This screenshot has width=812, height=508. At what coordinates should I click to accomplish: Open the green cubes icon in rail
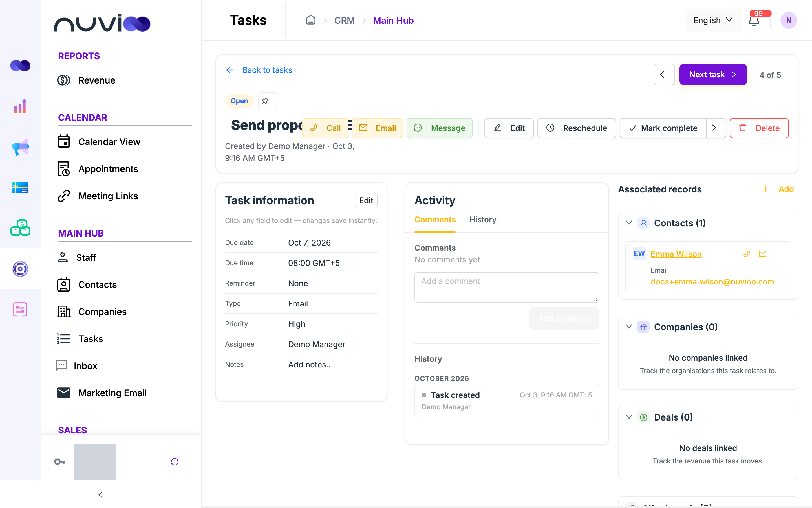point(20,228)
